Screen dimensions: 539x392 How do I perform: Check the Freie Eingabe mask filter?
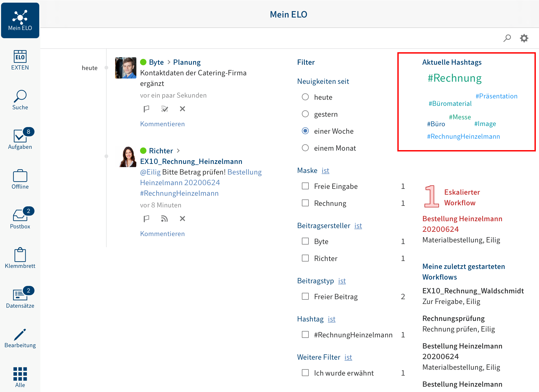coord(305,186)
